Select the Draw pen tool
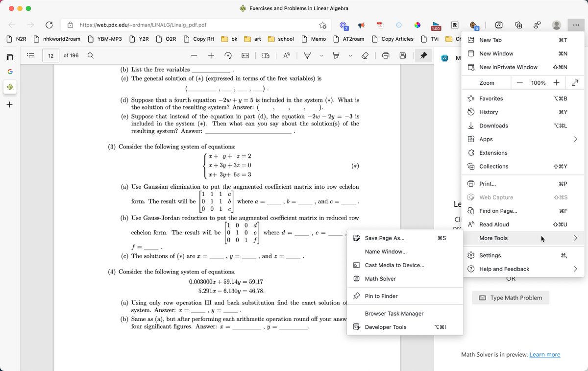Viewport: 588px width, 371px height. [x=307, y=56]
